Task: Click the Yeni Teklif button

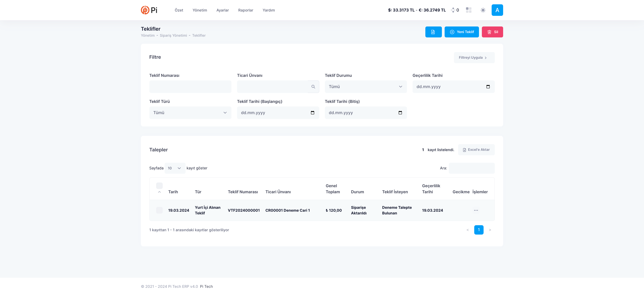Action: 461,32
